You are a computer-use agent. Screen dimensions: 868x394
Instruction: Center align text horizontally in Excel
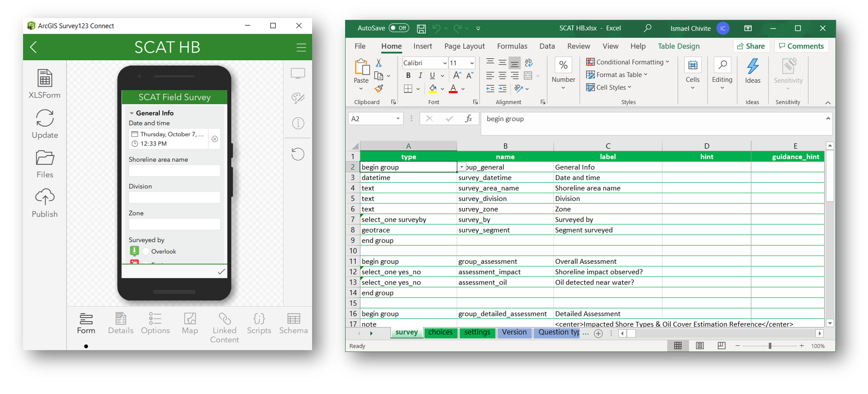[502, 76]
